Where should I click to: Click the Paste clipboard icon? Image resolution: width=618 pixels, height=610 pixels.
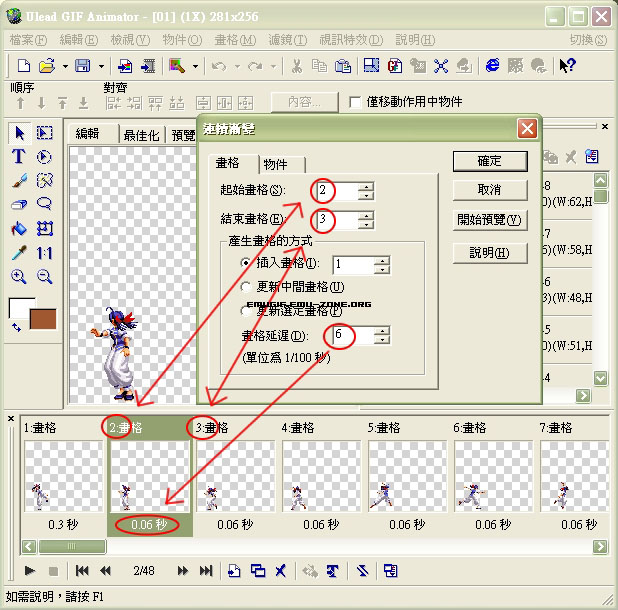343,66
